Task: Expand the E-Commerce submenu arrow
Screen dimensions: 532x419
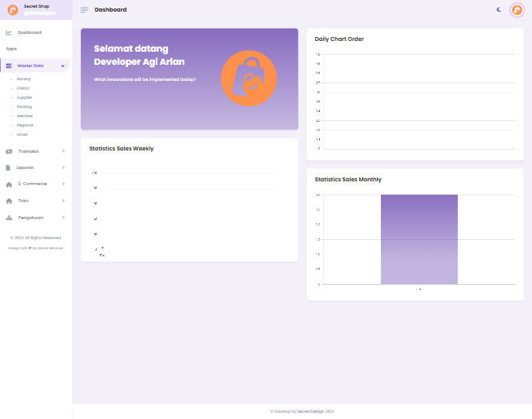Action: pyautogui.click(x=63, y=184)
